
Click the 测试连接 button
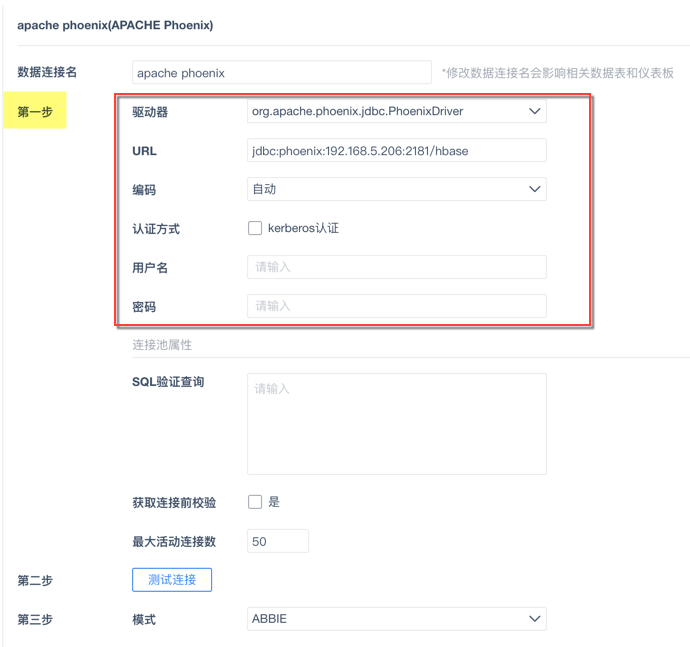coord(172,580)
